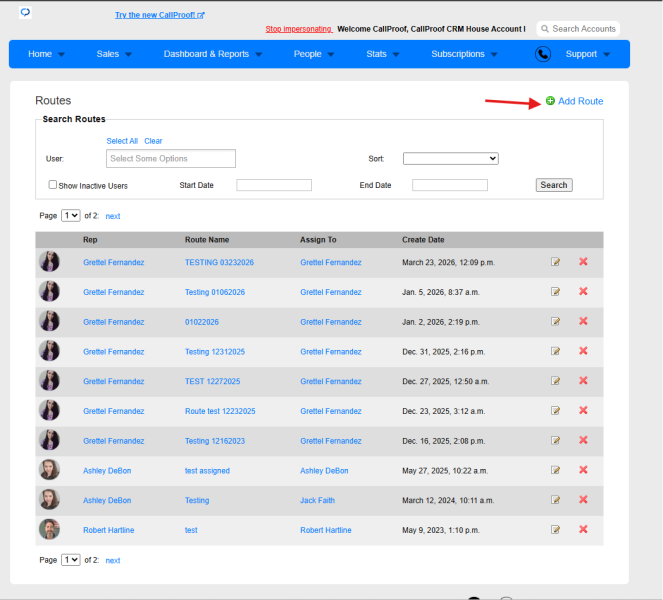Click the CallProof logo icon
This screenshot has width=663, height=600.
coord(25,12)
